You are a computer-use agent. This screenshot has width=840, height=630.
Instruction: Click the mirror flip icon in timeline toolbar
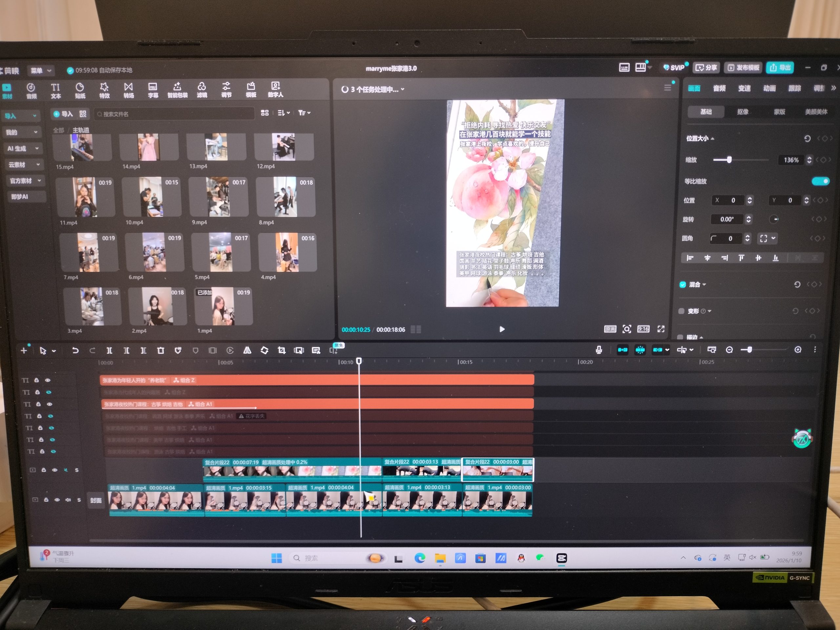[247, 350]
